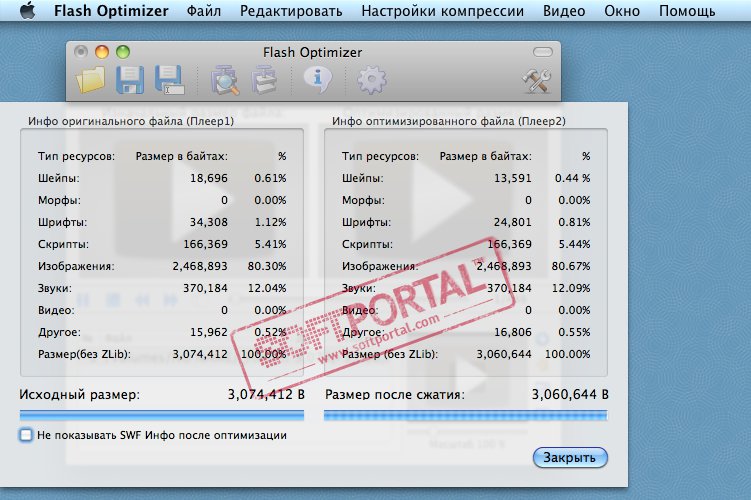
Task: Click 'Инфо оптимизированного файла (Плеер2)' heading
Action: point(449,121)
